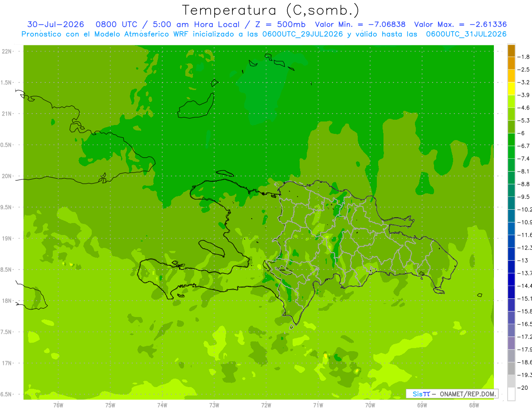Click the '5:00 am Hora Local' text
Screen dimensions: 532x411
tap(196, 24)
